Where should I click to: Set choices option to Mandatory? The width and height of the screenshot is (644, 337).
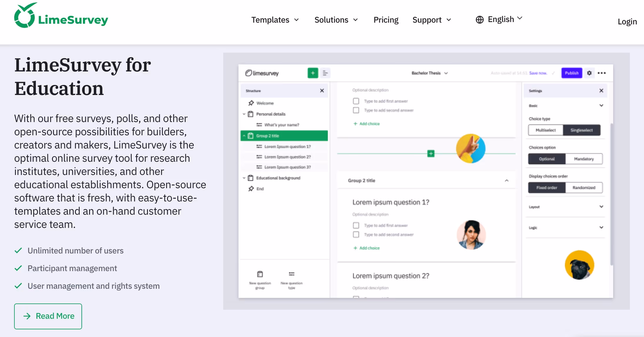coord(584,159)
